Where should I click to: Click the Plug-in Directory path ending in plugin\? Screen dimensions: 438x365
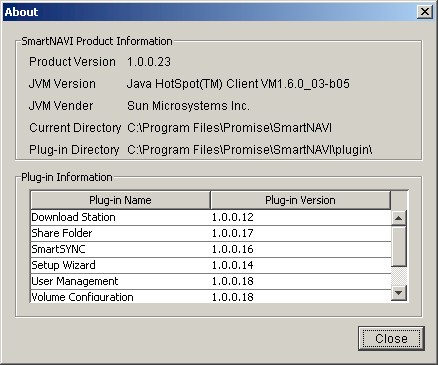[250, 150]
